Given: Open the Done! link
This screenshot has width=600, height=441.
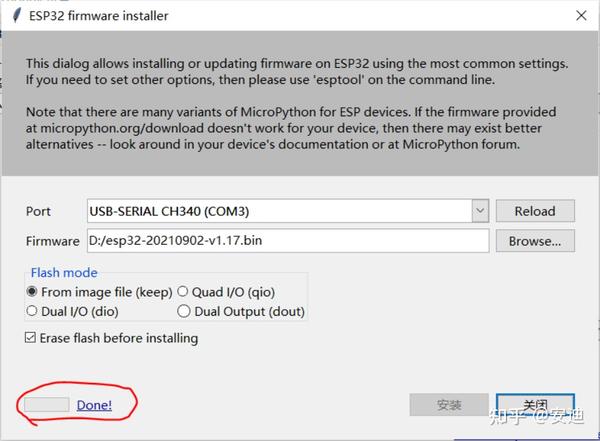Looking at the screenshot, I should pos(95,405).
